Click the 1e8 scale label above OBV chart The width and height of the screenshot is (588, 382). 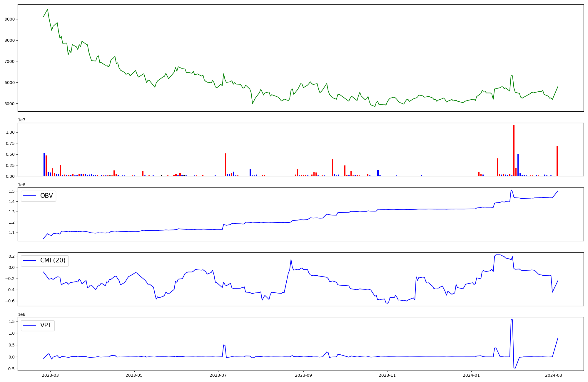pyautogui.click(x=21, y=185)
